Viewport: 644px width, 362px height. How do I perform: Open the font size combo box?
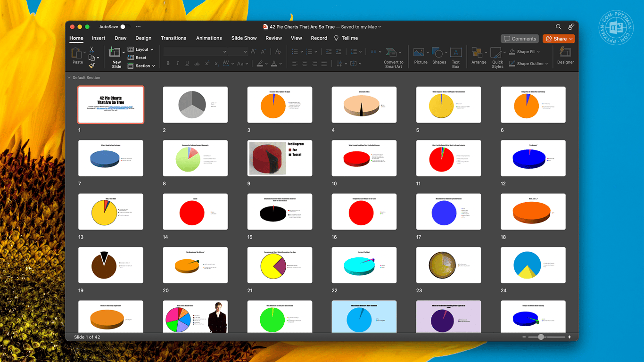(239, 51)
